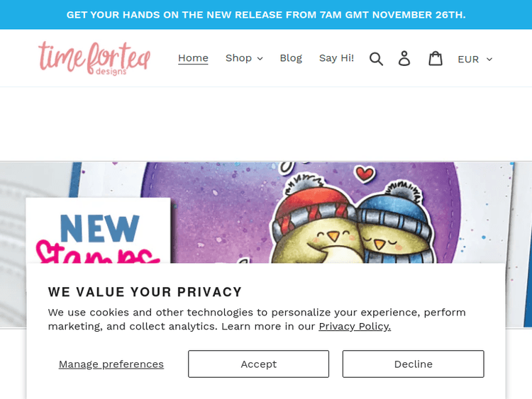Select the Say Hi! menu item
Screen dimensions: 532x399
click(336, 58)
